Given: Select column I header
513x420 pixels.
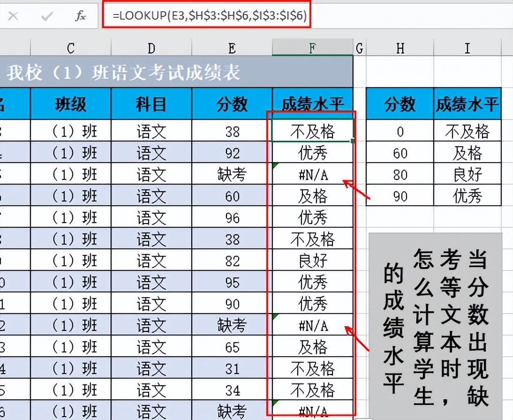Looking at the screenshot, I should 467,48.
